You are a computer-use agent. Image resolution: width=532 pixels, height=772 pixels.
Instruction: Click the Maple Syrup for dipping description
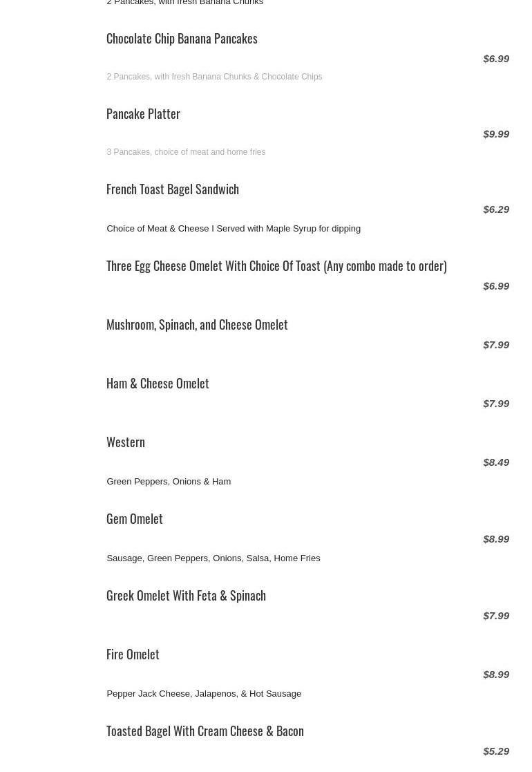pos(234,229)
